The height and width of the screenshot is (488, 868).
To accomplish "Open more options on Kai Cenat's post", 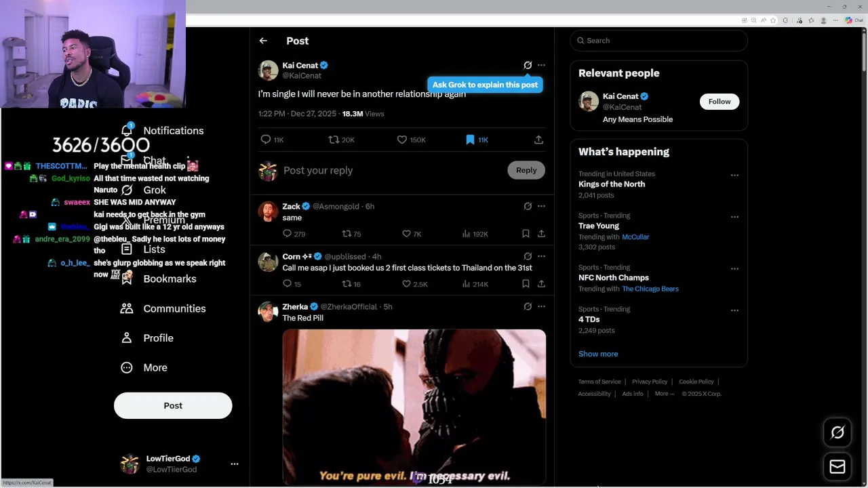I will 541,65.
